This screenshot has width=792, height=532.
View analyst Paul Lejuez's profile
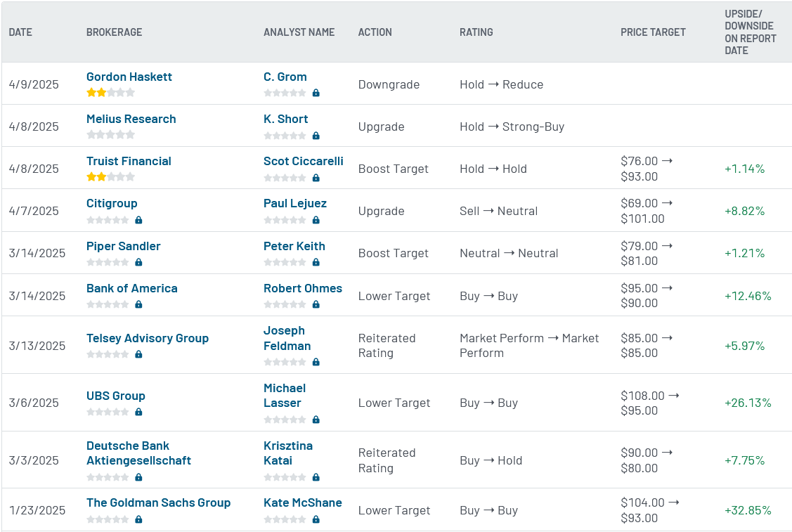(x=295, y=204)
